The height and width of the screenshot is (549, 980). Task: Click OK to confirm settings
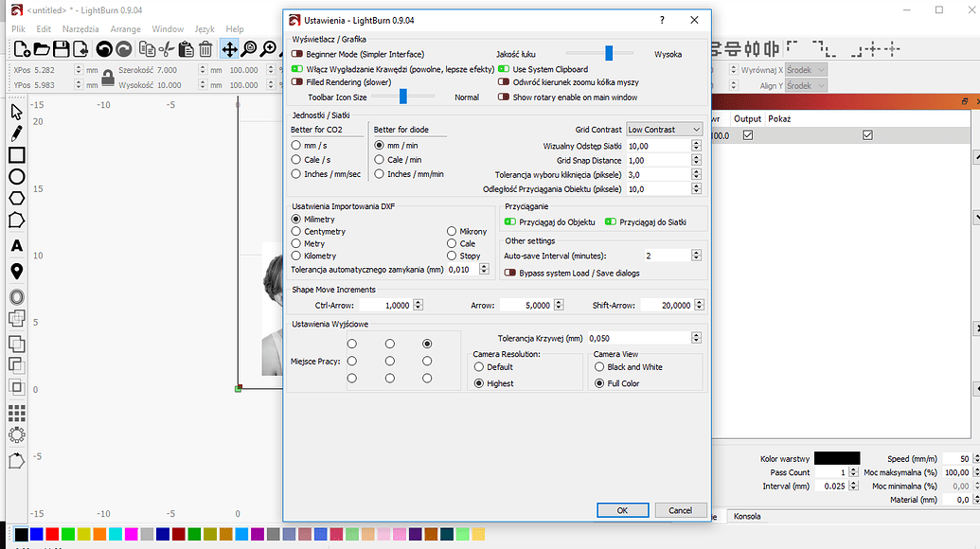coord(622,510)
